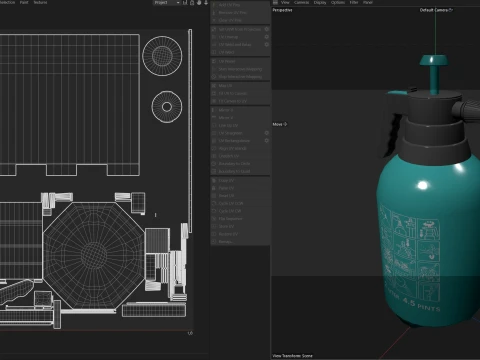Activate the UV Peeler tool
Screen dimensions: 480x360
(240, 62)
